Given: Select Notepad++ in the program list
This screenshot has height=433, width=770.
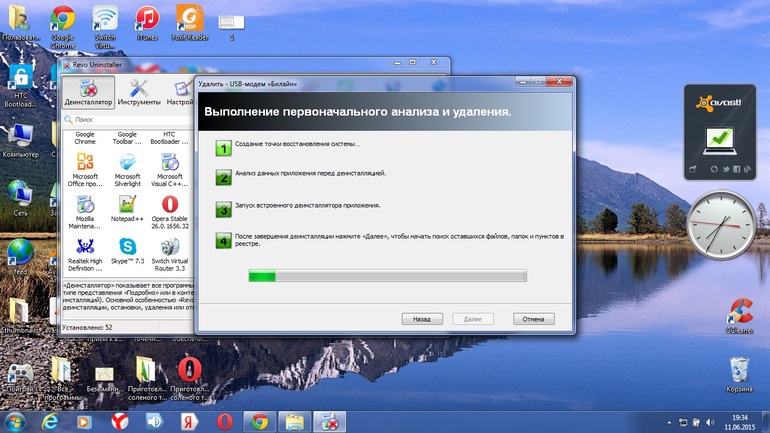Looking at the screenshot, I should tap(128, 209).
